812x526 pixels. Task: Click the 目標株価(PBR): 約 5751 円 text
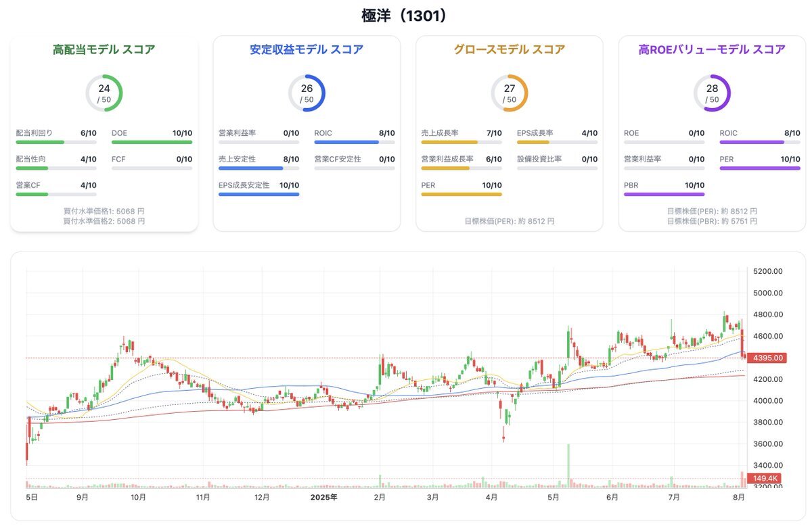pos(712,221)
